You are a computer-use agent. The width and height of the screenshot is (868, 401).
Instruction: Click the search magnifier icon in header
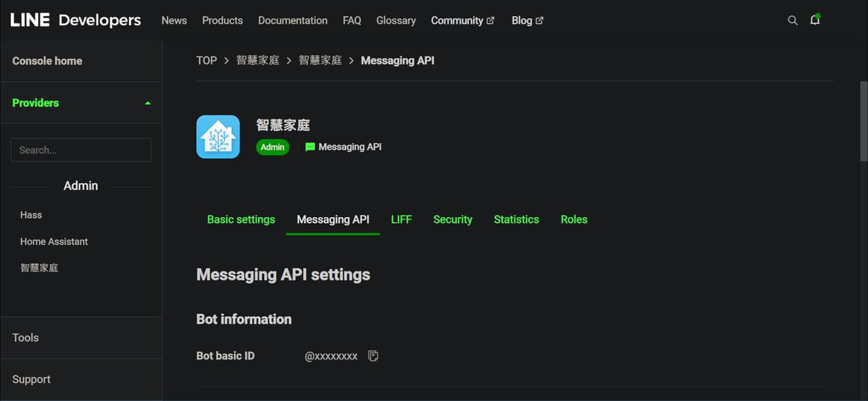[792, 20]
